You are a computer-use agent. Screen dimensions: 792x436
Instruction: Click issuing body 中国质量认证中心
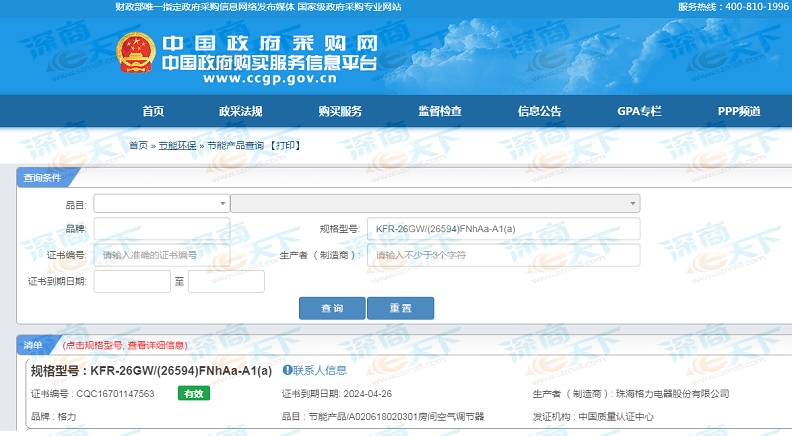(x=616, y=416)
